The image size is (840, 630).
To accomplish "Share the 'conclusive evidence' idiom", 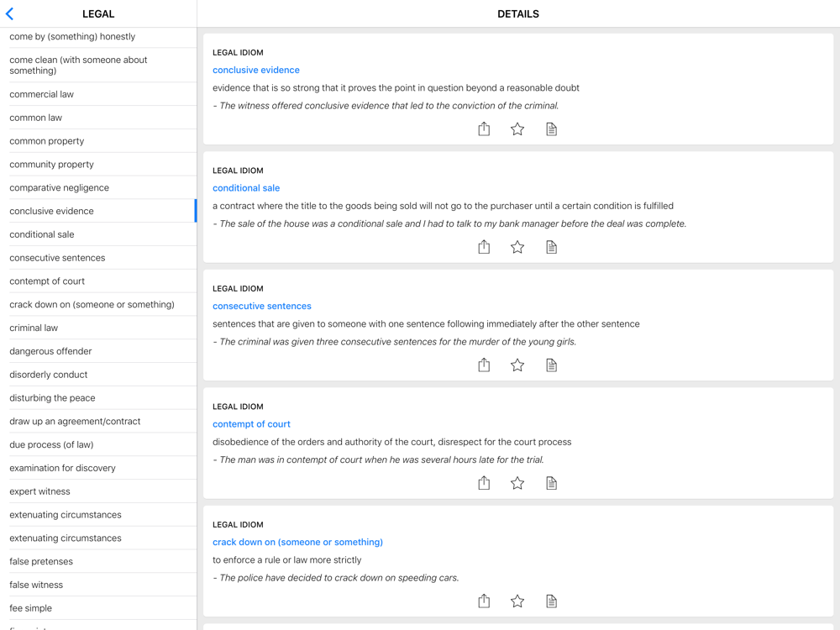I will (484, 129).
